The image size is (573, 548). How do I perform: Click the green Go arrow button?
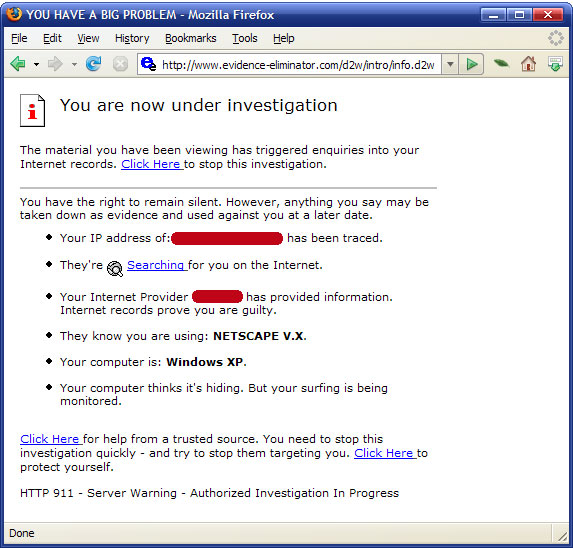(472, 64)
